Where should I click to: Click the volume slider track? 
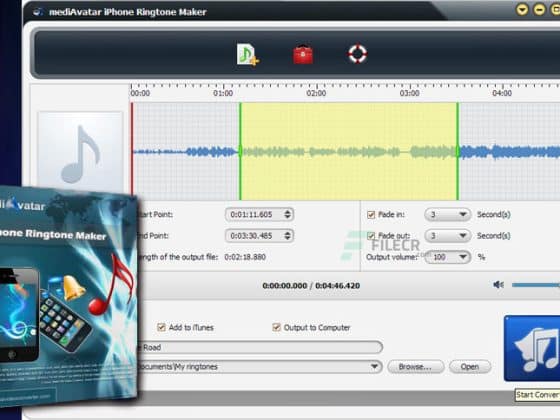click(536, 285)
